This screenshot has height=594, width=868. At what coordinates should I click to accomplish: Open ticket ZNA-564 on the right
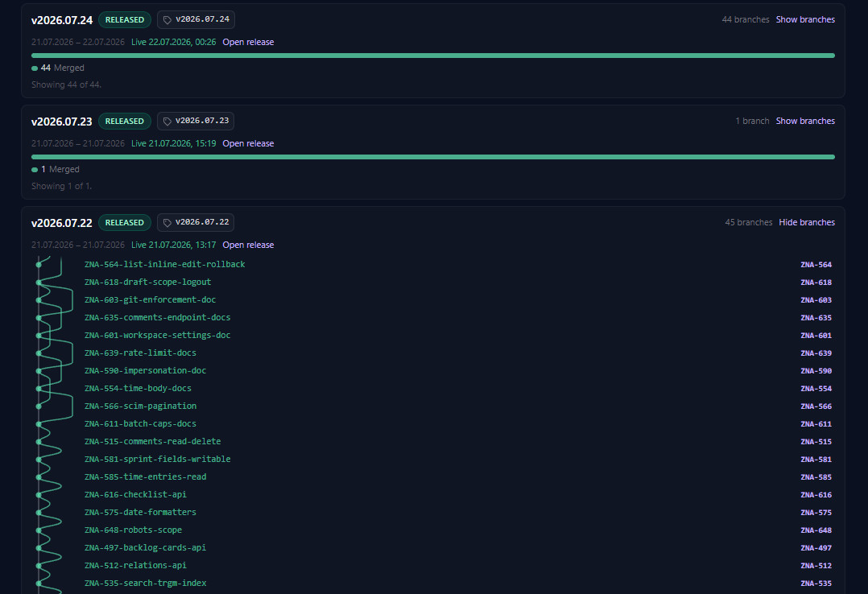coord(816,265)
